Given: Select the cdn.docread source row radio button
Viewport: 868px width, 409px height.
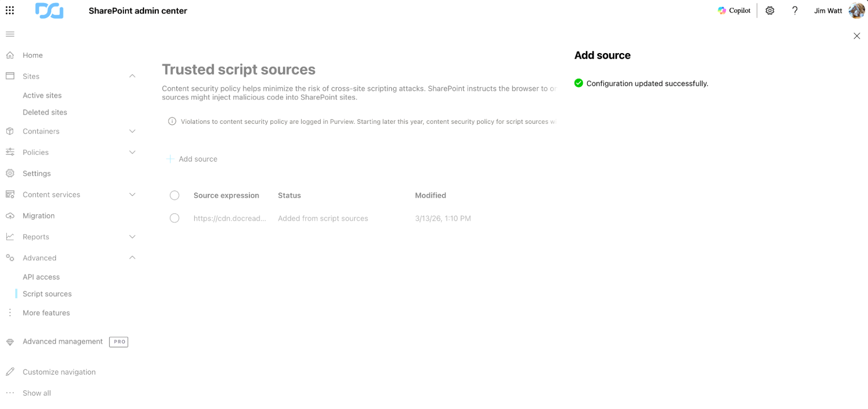Looking at the screenshot, I should point(174,218).
